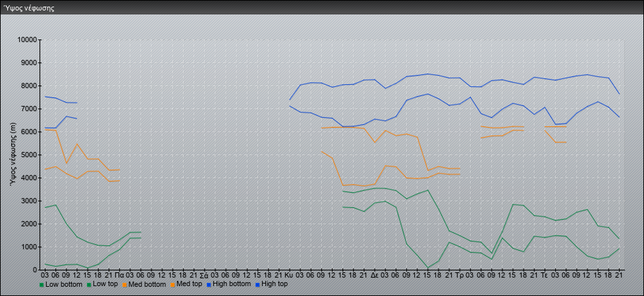
Task: Click the 5000 value on height axis
Action: pyautogui.click(x=28, y=155)
